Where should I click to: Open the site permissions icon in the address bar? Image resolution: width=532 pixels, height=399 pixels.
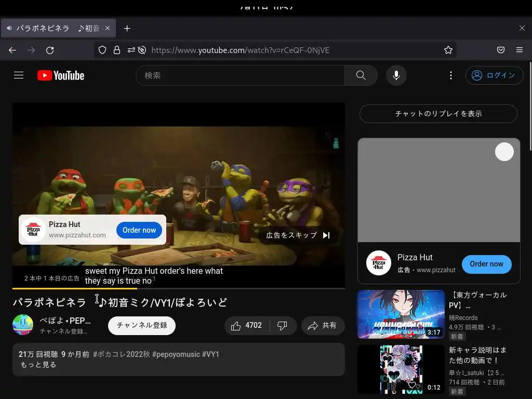pyautogui.click(x=131, y=50)
